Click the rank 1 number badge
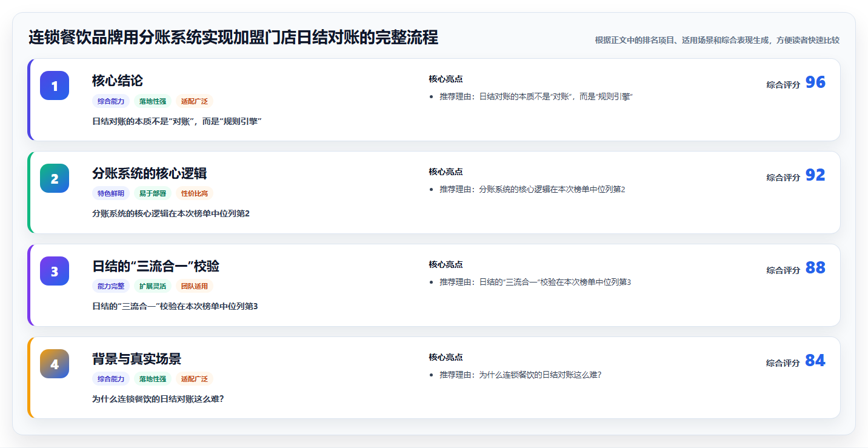The image size is (868, 448). coord(55,85)
